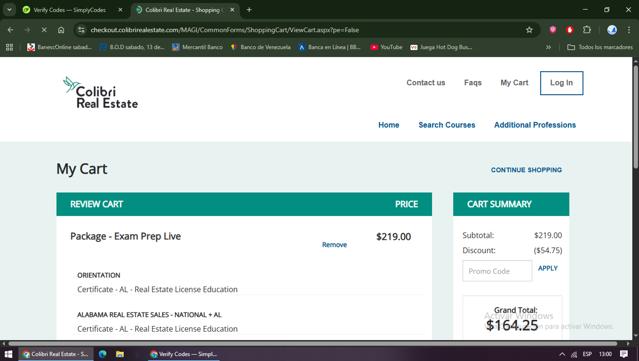This screenshot has height=361, width=639.
Task: Open Todos los marcadores folder
Action: click(x=600, y=47)
